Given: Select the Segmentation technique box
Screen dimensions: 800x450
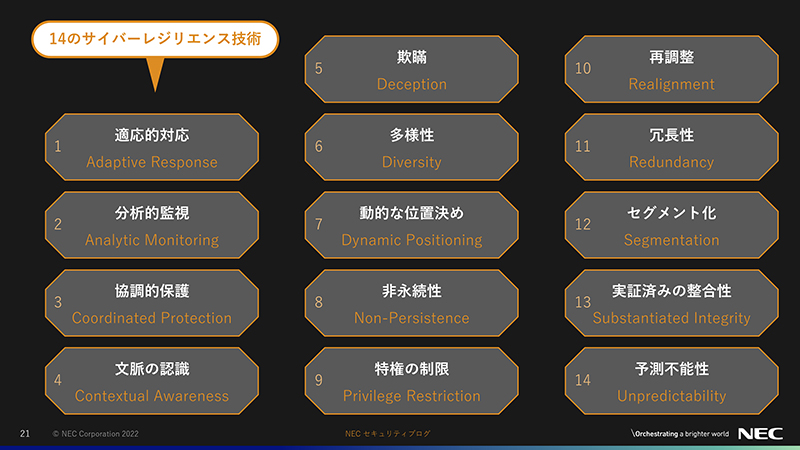Looking at the screenshot, I should 671,226.
